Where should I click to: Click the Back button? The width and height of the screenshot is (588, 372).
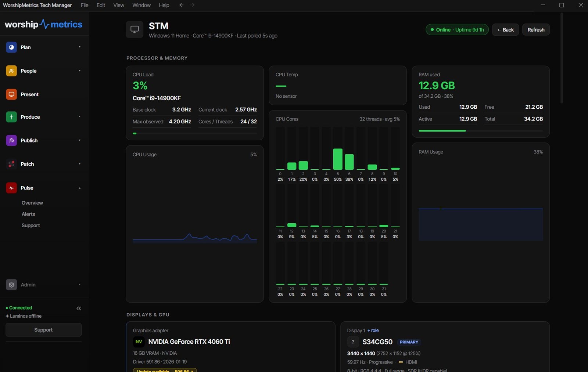coord(505,30)
